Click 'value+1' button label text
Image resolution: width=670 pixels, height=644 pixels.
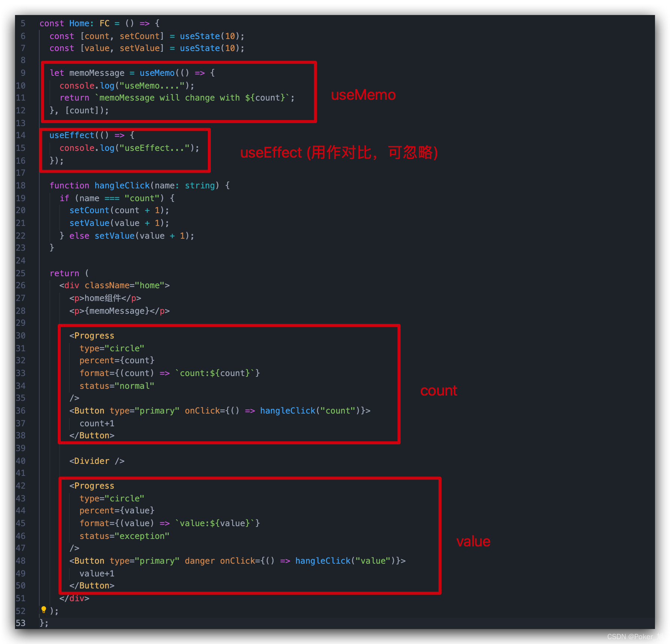pos(97,573)
